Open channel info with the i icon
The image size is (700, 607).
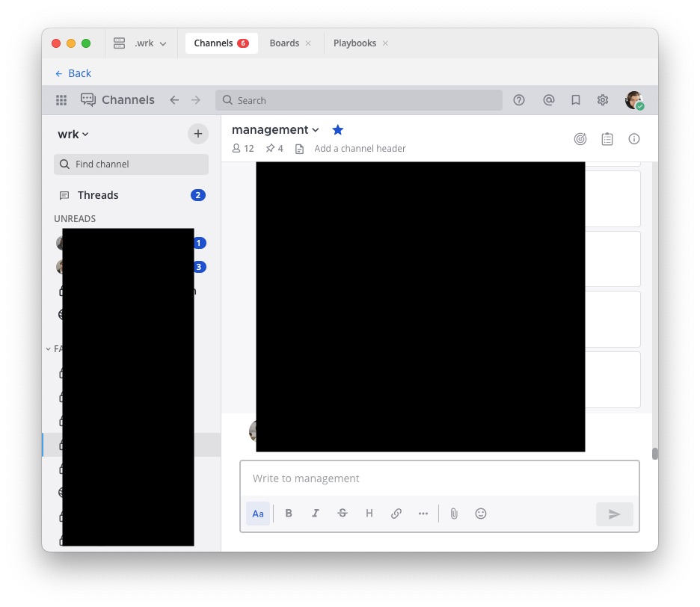(x=633, y=138)
